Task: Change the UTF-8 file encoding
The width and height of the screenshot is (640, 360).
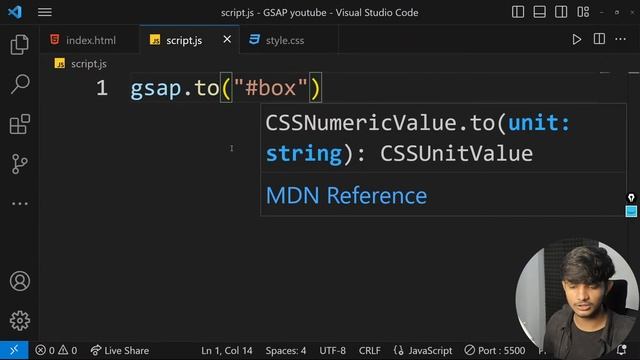Action: 332,351
